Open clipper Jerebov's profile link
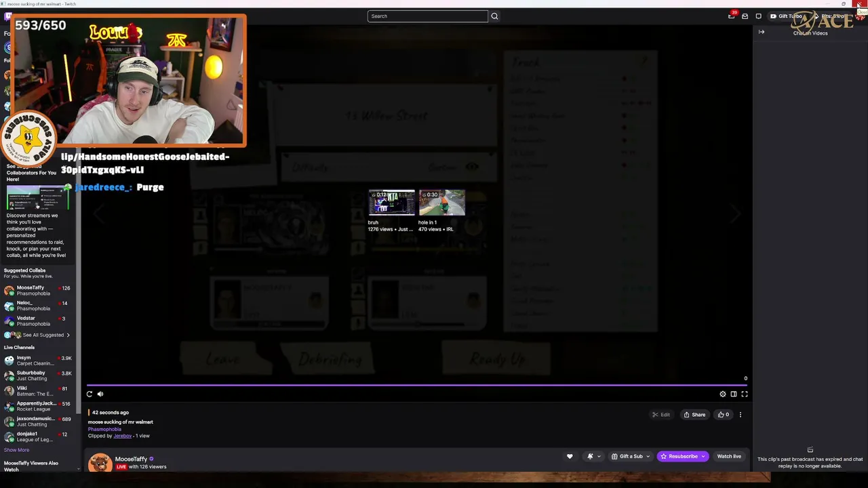 123,436
